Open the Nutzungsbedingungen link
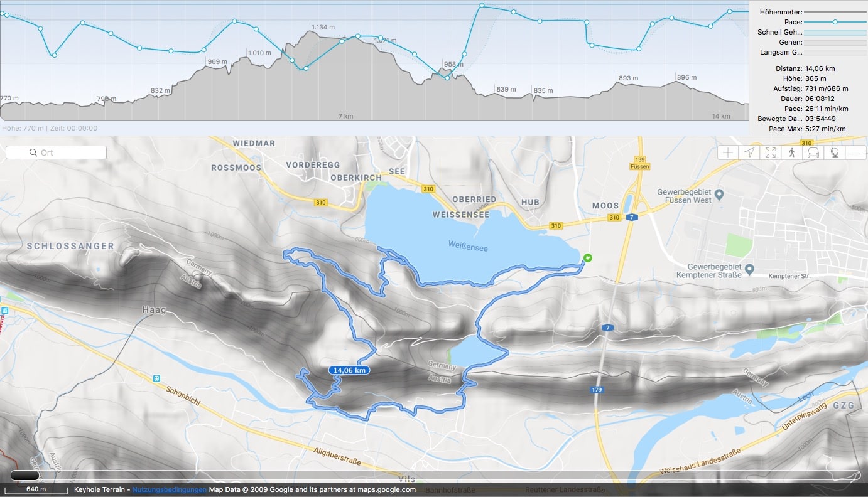 [x=170, y=489]
